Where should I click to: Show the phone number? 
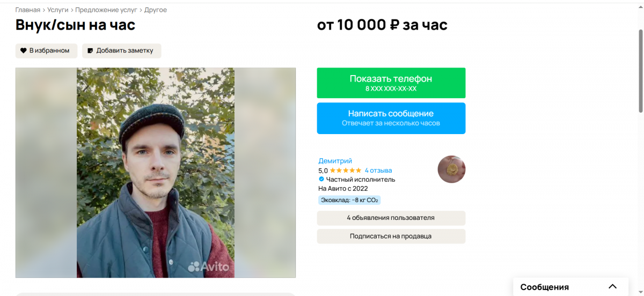tap(391, 83)
